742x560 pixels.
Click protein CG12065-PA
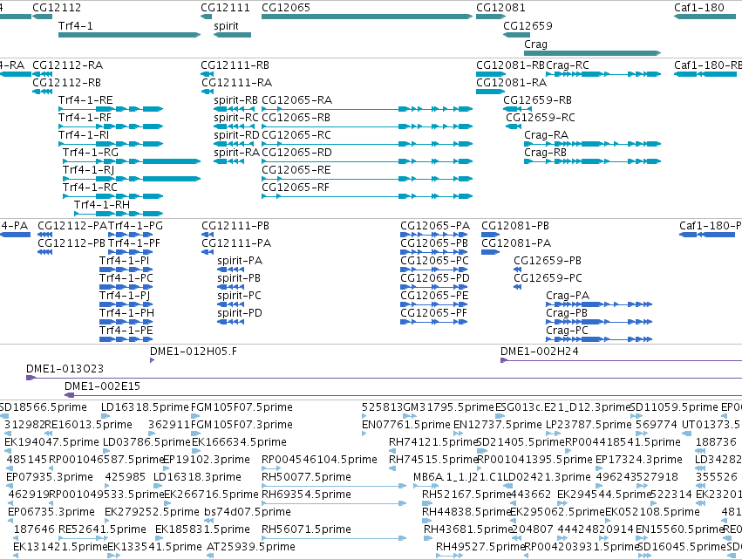[433, 235]
